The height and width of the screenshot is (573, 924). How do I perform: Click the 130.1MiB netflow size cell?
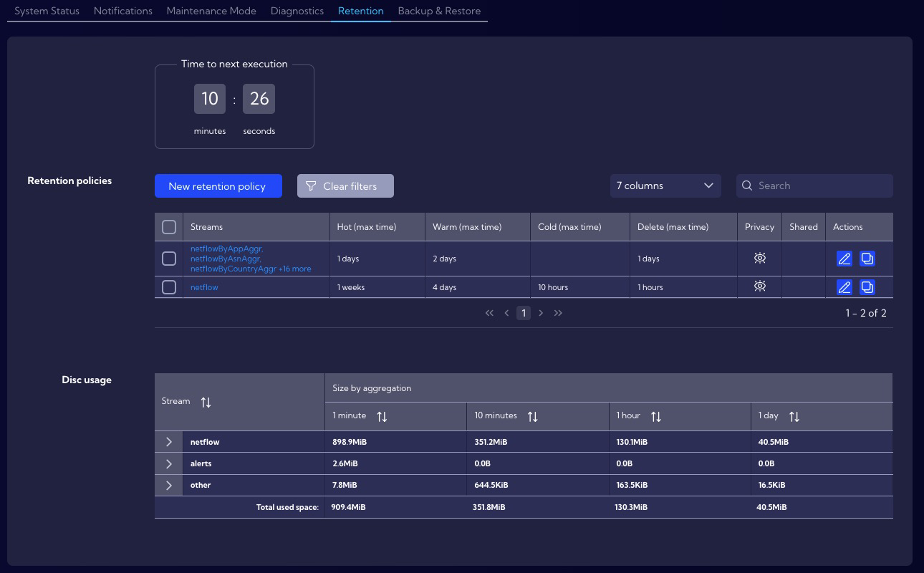680,442
